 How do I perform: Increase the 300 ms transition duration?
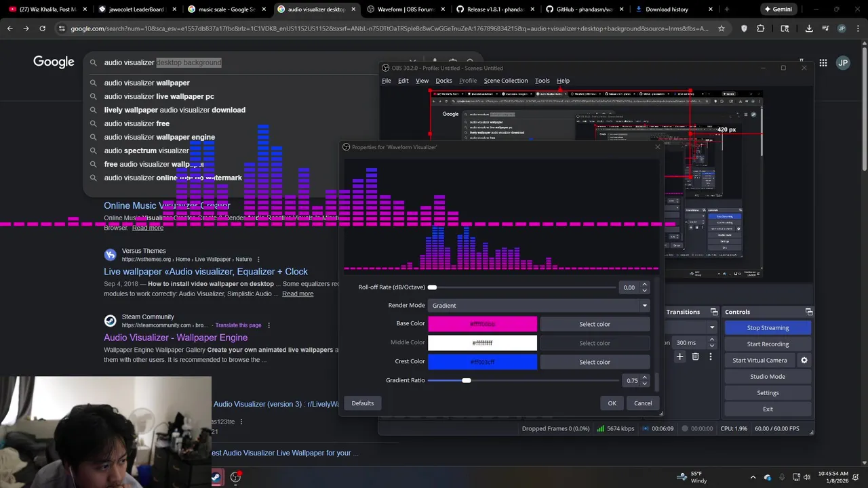pyautogui.click(x=712, y=340)
